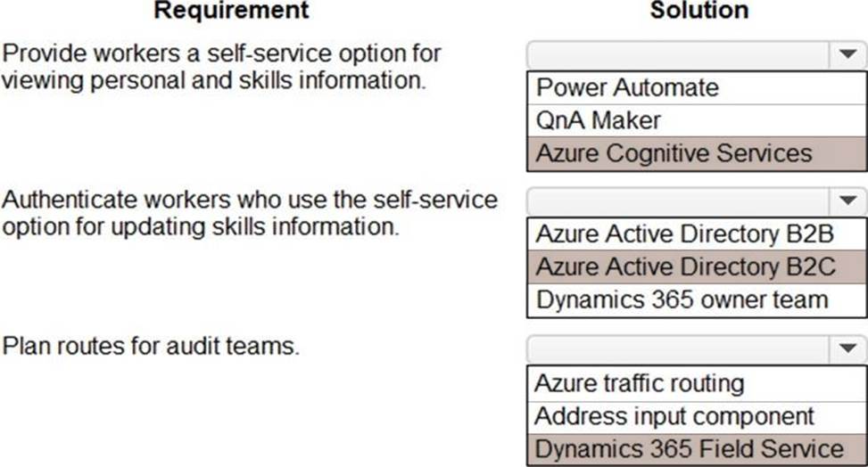The image size is (868, 467).
Task: Select the Azure traffic routing option
Action: click(640, 383)
